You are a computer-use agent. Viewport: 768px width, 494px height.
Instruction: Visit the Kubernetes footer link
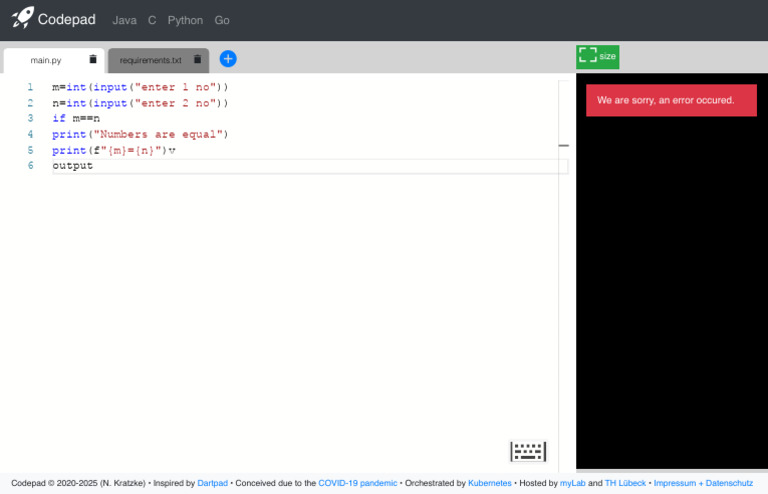coord(490,483)
